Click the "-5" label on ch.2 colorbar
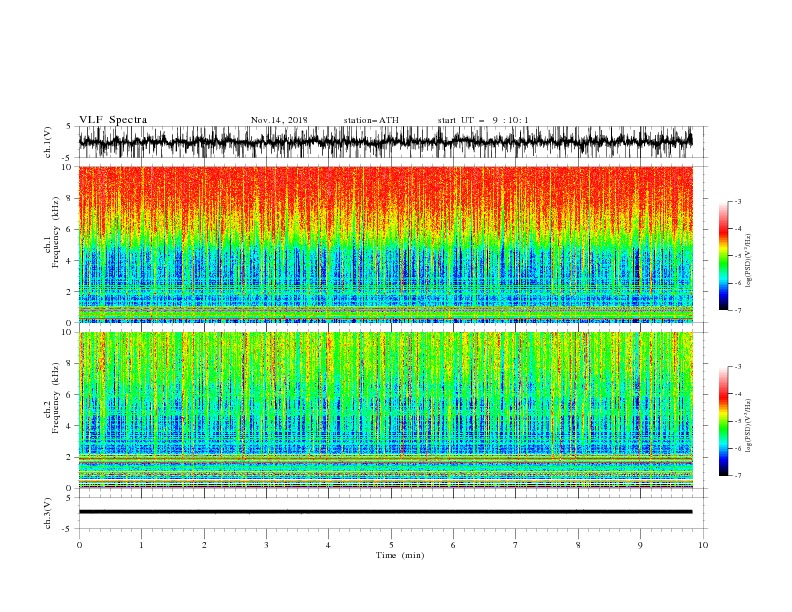 pos(737,422)
